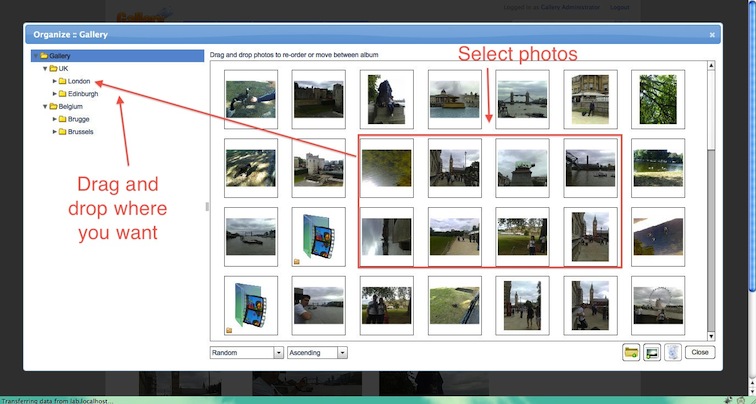Click Logout link in background page
The height and width of the screenshot is (404, 756).
(620, 7)
